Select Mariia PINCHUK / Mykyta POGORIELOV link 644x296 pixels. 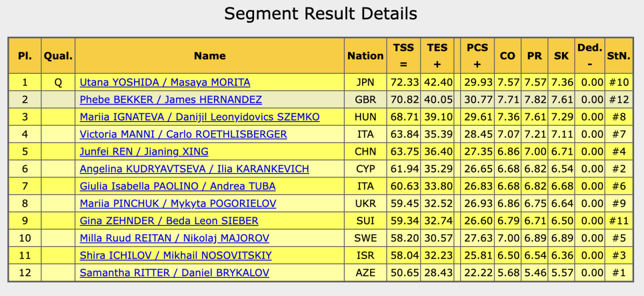click(178, 204)
